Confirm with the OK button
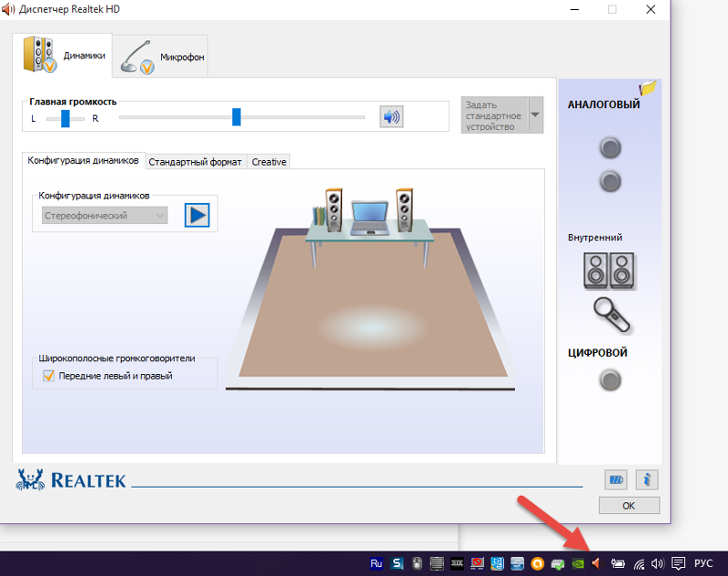728x576 pixels. [x=629, y=505]
